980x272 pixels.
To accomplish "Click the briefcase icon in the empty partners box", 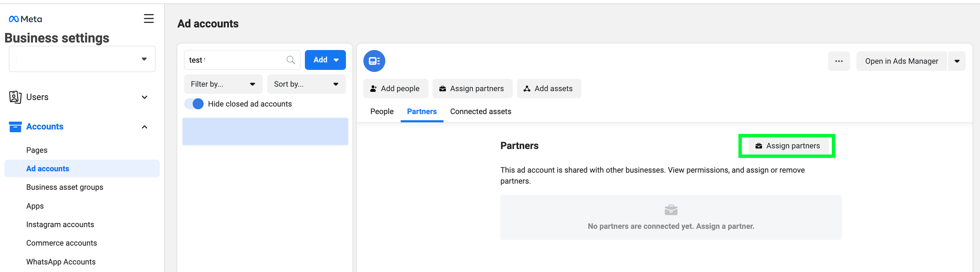I will [671, 210].
